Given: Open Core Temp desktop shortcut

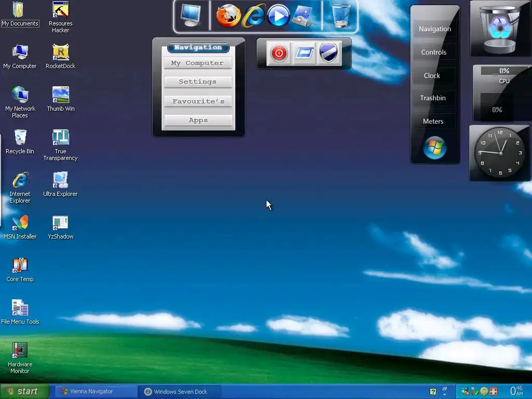Looking at the screenshot, I should (x=20, y=270).
